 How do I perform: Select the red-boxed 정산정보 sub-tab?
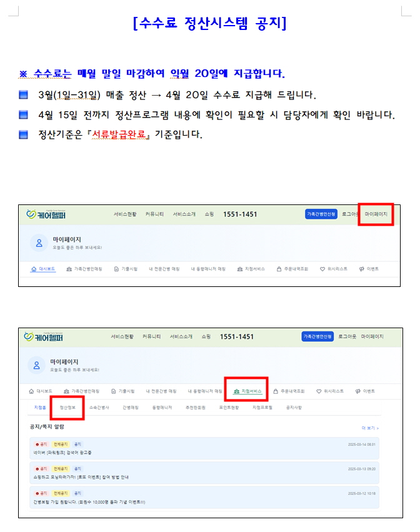coord(67,408)
